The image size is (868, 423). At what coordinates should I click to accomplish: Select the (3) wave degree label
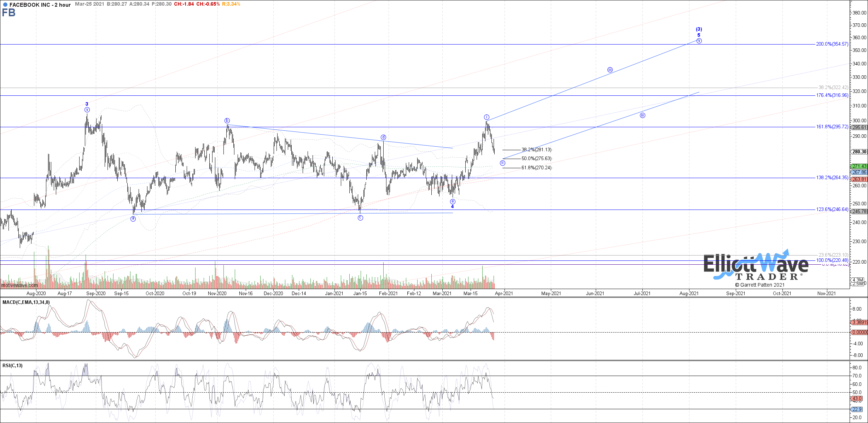point(699,29)
